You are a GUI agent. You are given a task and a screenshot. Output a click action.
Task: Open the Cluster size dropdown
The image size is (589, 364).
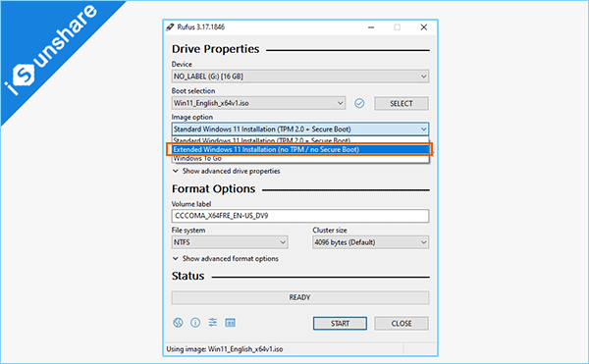tap(370, 242)
